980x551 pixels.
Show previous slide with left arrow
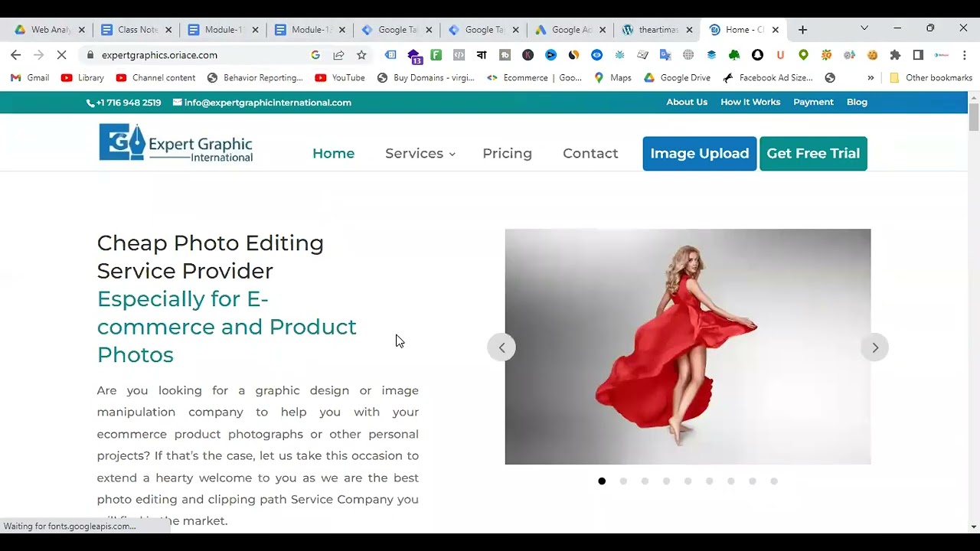[x=501, y=347]
